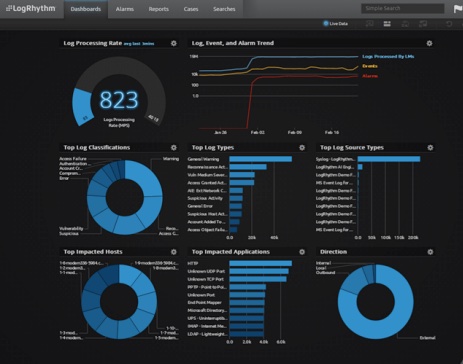Click 'LogRhythm AI Engi...' source label

click(x=335, y=167)
